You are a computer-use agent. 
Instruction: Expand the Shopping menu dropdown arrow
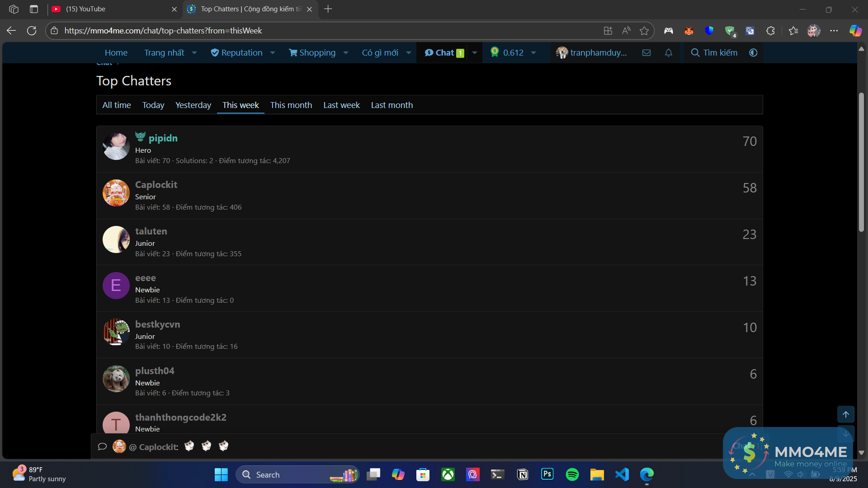click(x=346, y=53)
